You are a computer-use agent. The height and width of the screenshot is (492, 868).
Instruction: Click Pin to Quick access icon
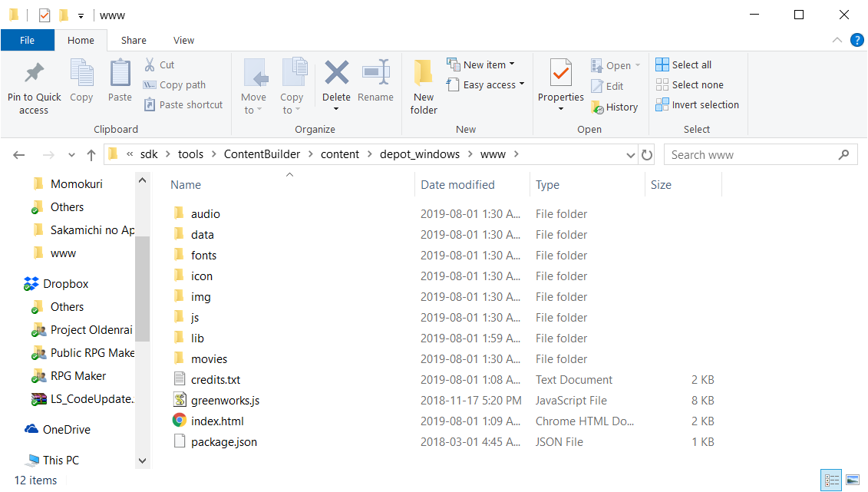click(x=34, y=73)
